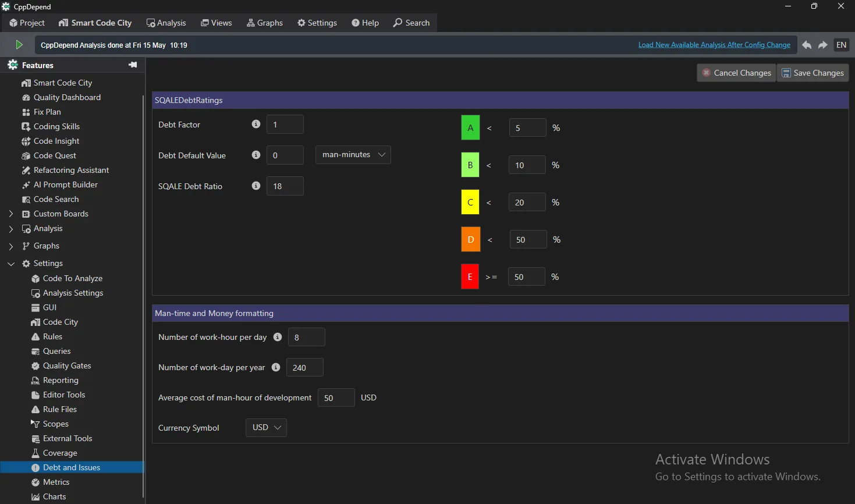Select Coverage settings item
The height and width of the screenshot is (504, 855).
point(54,453)
